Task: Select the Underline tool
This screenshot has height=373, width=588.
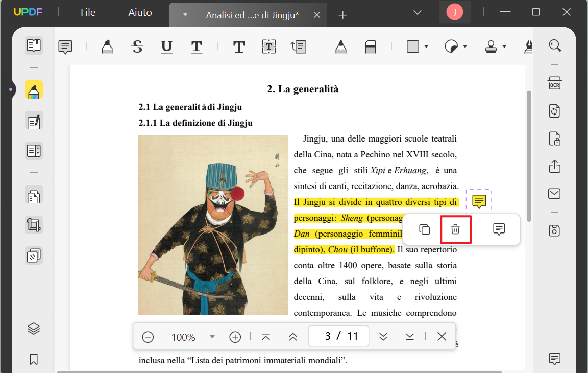Action: pyautogui.click(x=167, y=47)
